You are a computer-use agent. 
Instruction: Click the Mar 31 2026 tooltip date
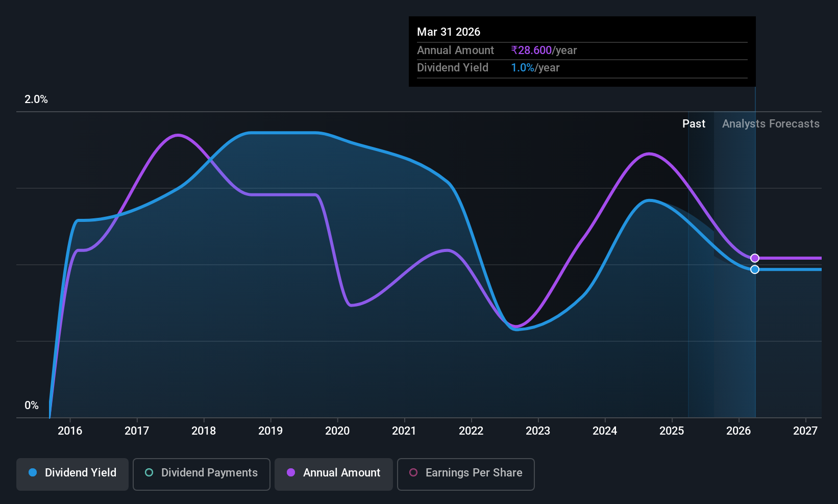pos(449,32)
